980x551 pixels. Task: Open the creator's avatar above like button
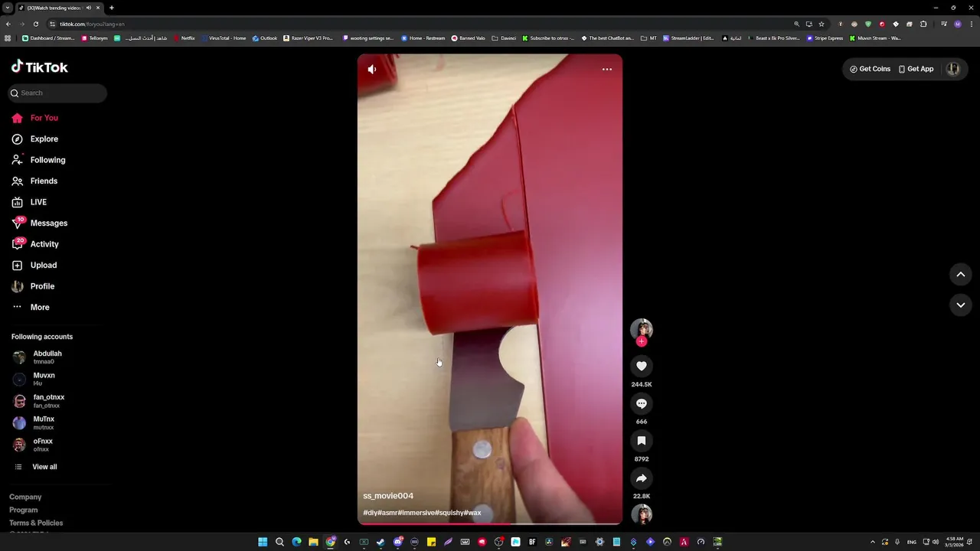click(x=642, y=330)
